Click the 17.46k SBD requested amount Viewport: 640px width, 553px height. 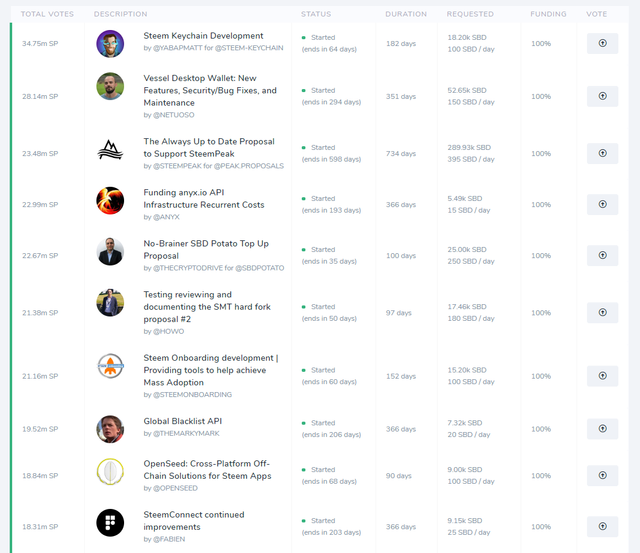[x=467, y=307]
